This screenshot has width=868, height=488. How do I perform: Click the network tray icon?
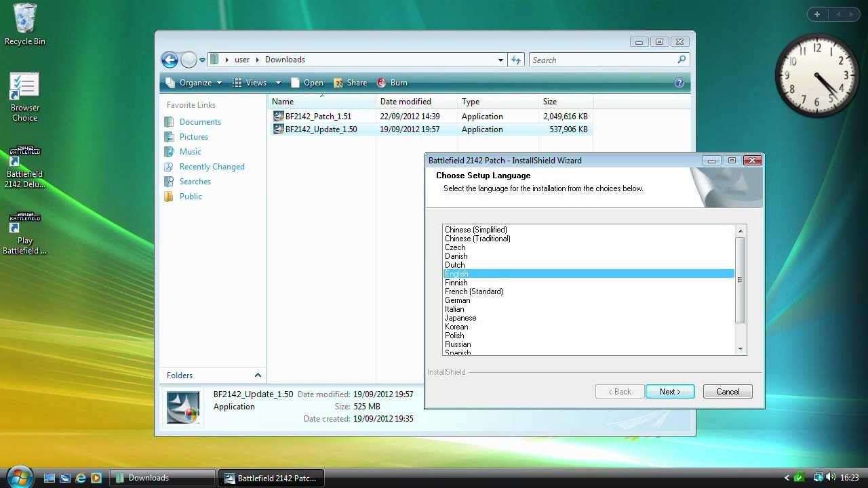point(818,477)
